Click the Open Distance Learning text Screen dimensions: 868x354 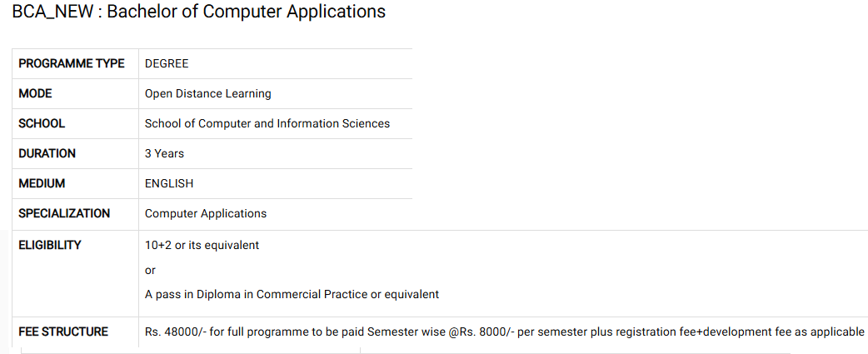pos(208,93)
